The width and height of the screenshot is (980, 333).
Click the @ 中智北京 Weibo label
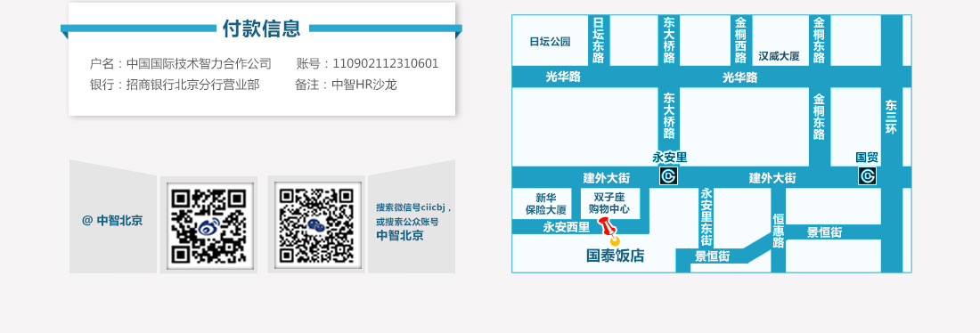click(x=112, y=221)
